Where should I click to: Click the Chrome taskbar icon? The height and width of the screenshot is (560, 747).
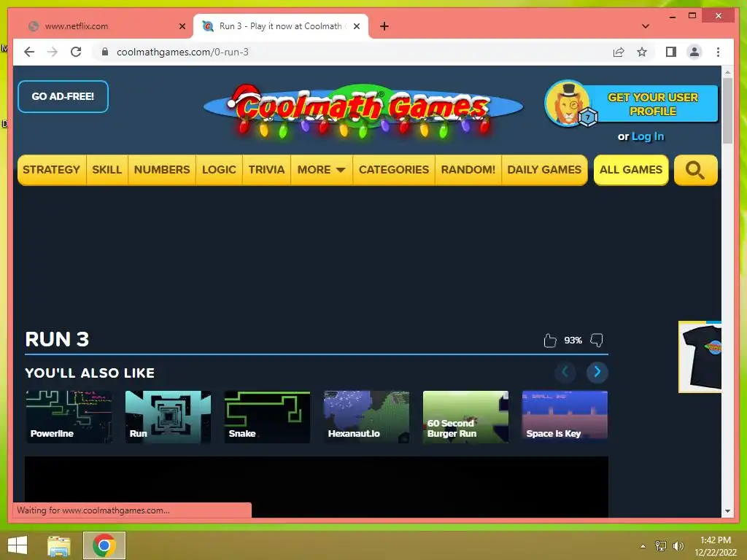tap(104, 545)
